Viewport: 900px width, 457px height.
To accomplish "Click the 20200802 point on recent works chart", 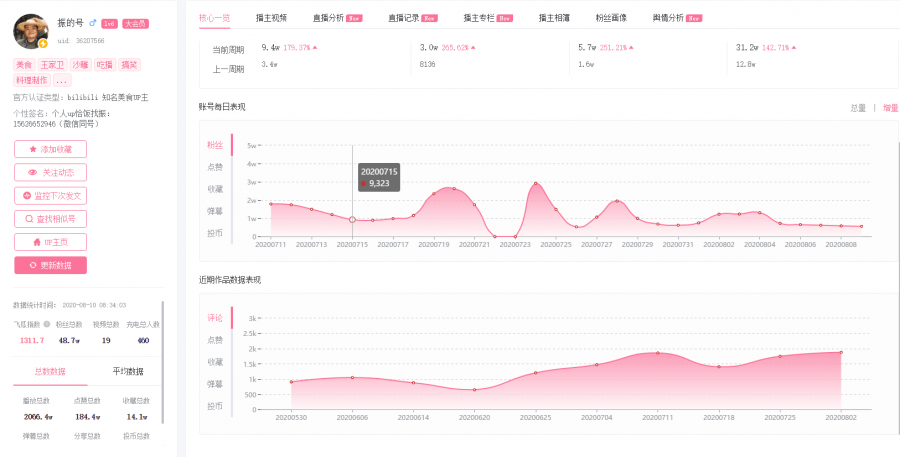I will (841, 352).
